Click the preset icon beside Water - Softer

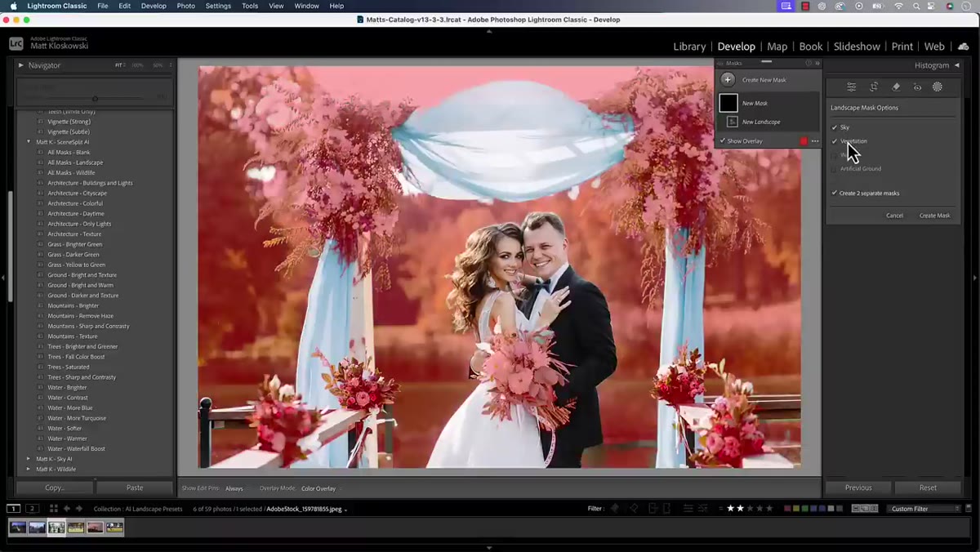40,428
